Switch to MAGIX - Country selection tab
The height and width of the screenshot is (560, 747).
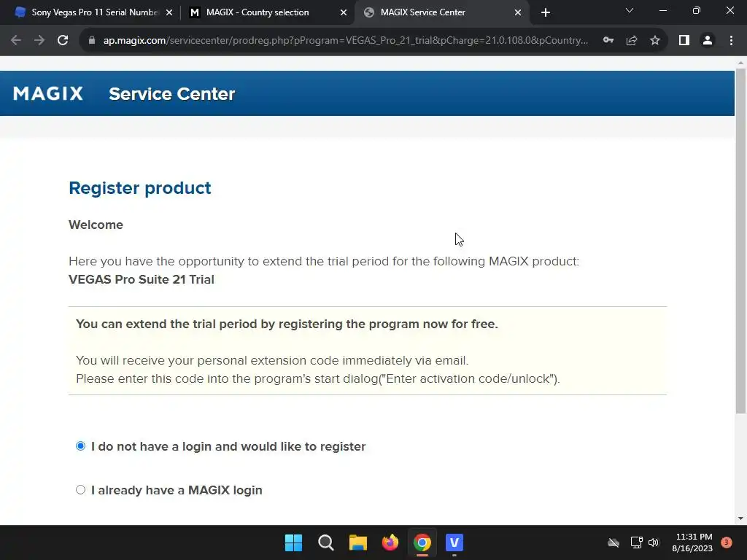258,12
